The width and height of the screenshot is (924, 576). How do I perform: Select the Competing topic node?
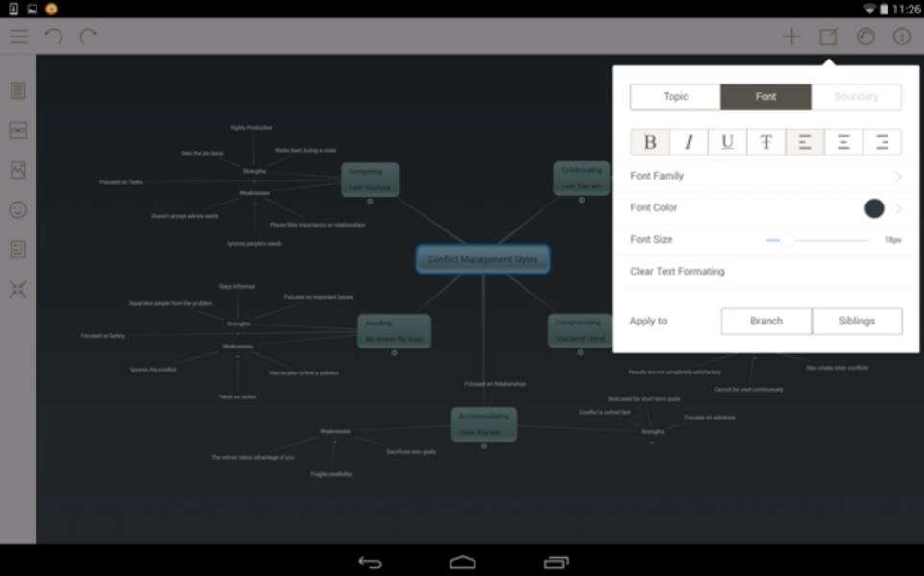[370, 180]
